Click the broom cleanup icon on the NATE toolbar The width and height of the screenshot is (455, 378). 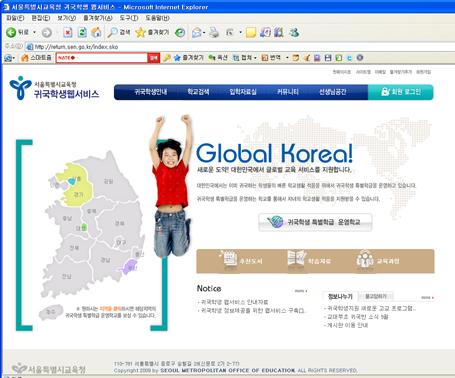point(306,58)
